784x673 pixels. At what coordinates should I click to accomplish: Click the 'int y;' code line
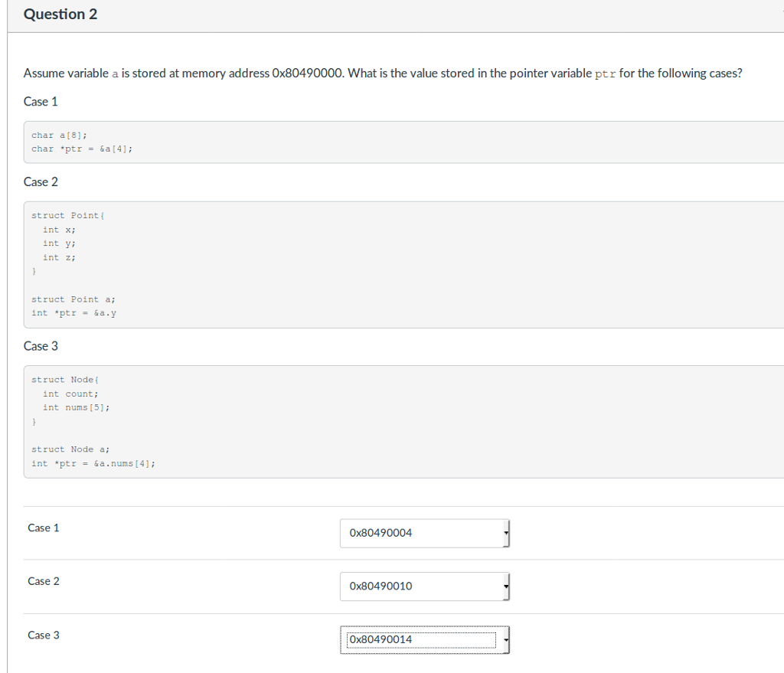pos(59,243)
